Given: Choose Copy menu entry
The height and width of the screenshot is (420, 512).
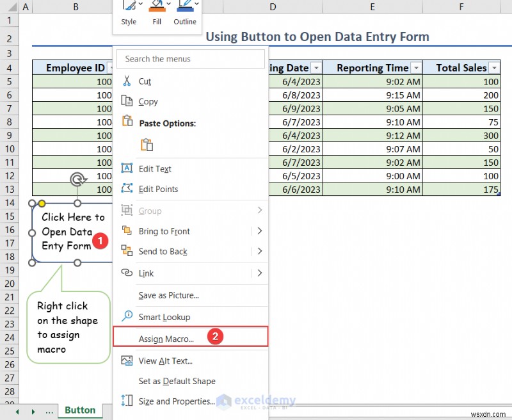Looking at the screenshot, I should 190,102.
